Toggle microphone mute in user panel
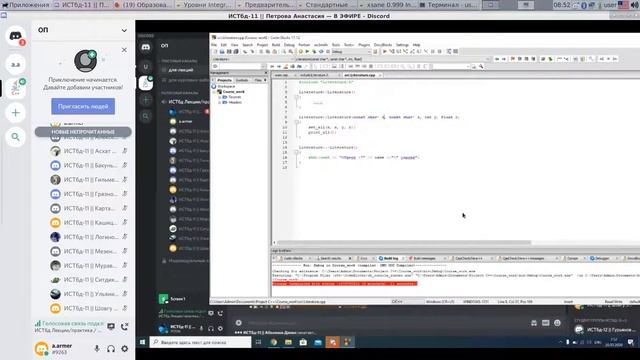Viewport: 640px width, 360px height. point(97,349)
